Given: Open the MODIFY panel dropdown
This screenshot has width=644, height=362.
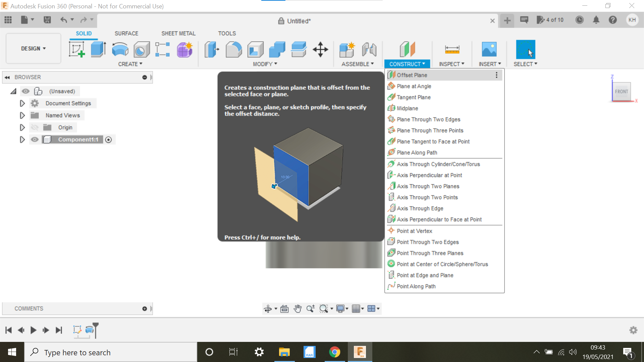Looking at the screenshot, I should [x=265, y=64].
